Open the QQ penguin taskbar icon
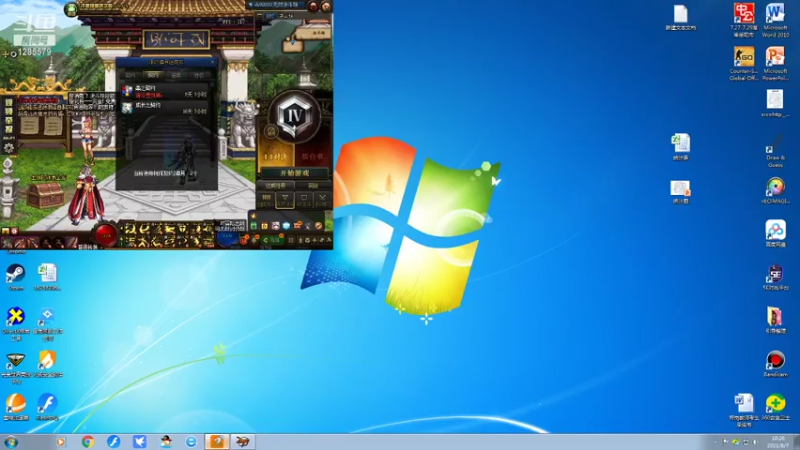This screenshot has width=800, height=450. click(165, 442)
